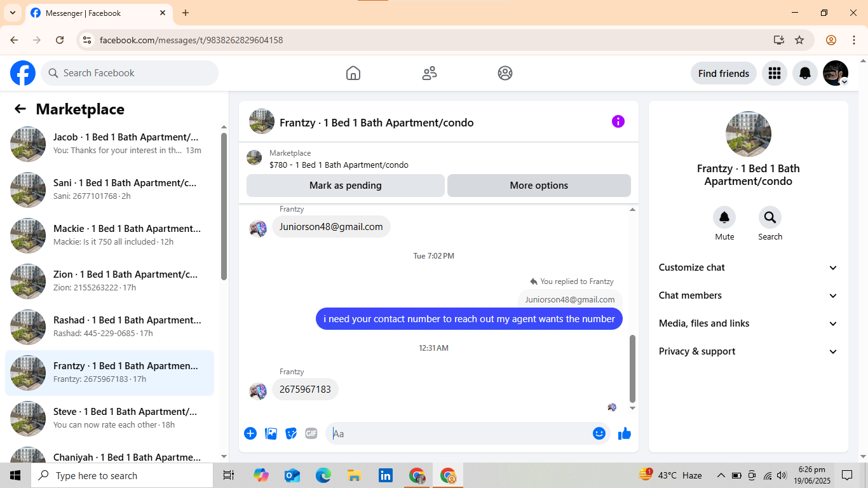This screenshot has height=488, width=868.
Task: Open File Explorer from the taskbar
Action: pyautogui.click(x=355, y=475)
